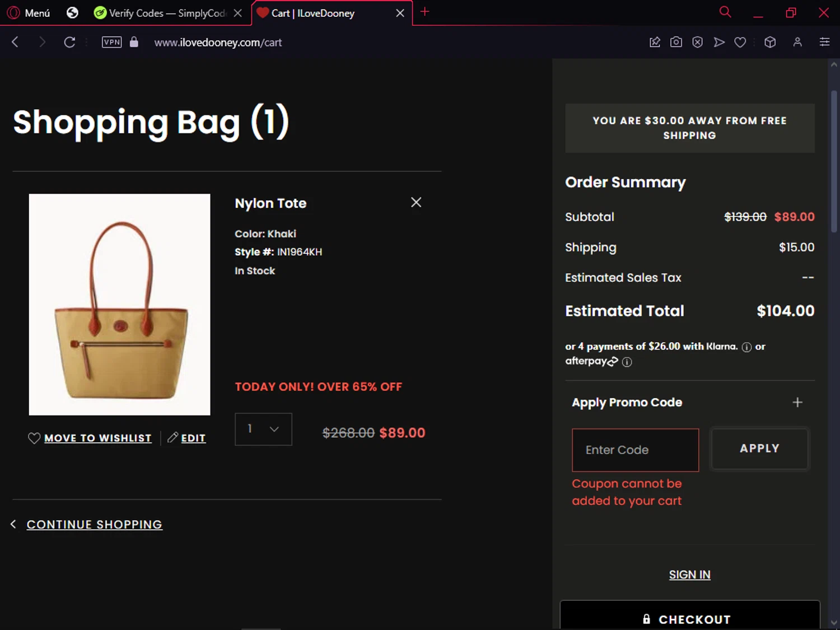Click the APPLY promo button
The height and width of the screenshot is (630, 840).
(760, 449)
